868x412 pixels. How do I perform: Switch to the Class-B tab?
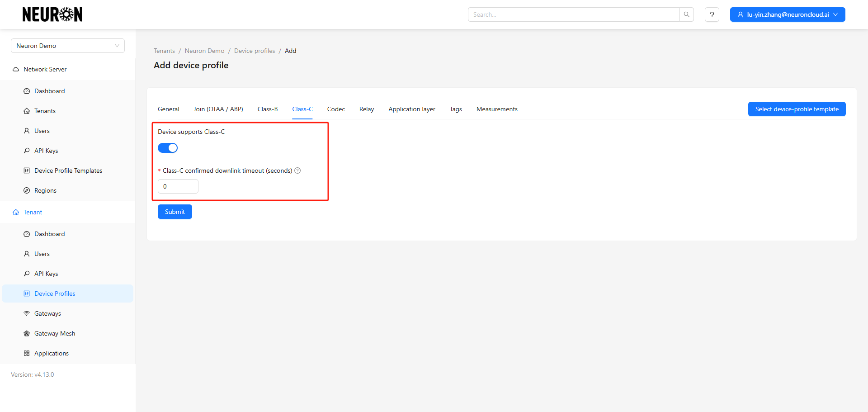point(268,109)
